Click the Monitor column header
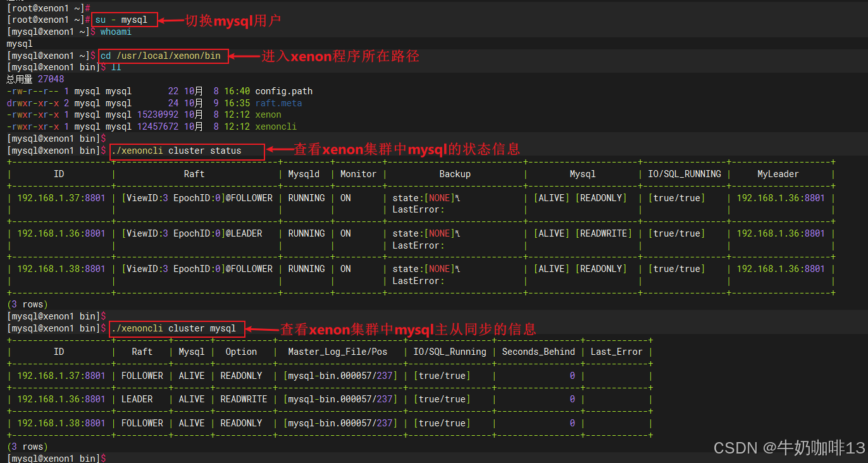This screenshot has width=868, height=463. (x=358, y=174)
